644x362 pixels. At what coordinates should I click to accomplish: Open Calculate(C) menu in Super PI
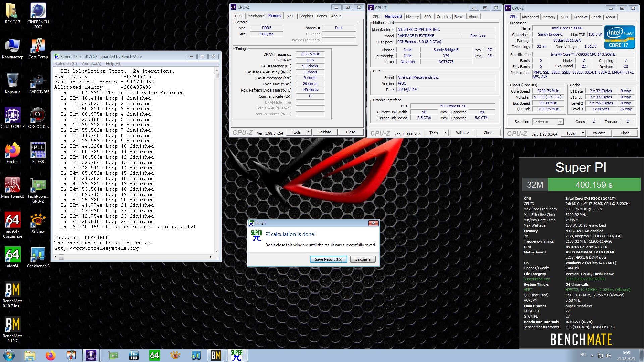[x=66, y=64]
